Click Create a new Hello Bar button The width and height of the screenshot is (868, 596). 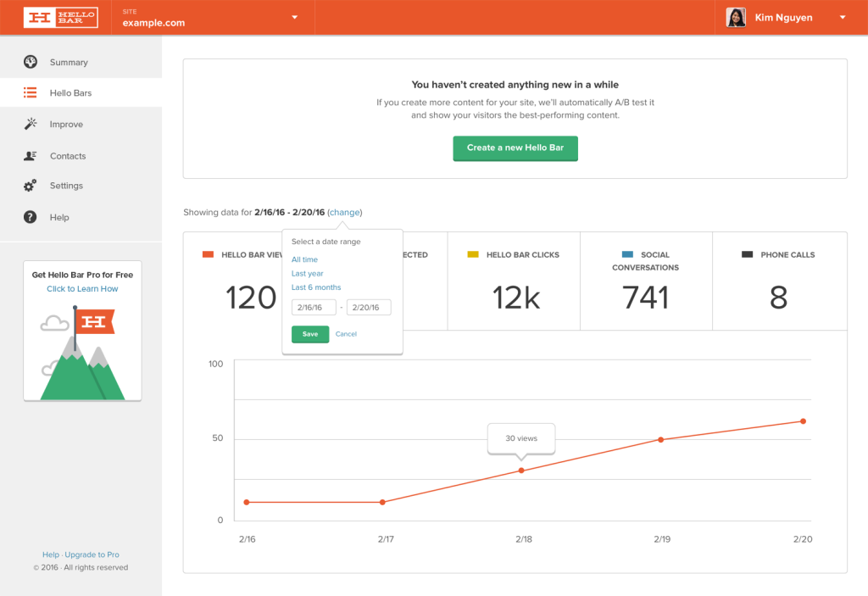coord(515,148)
